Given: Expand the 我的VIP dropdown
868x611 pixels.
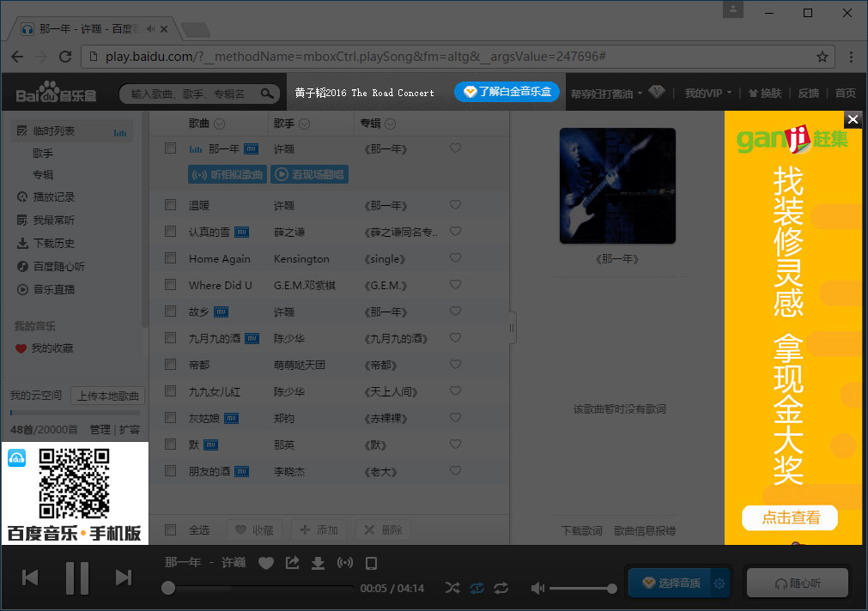Looking at the screenshot, I should tap(708, 93).
